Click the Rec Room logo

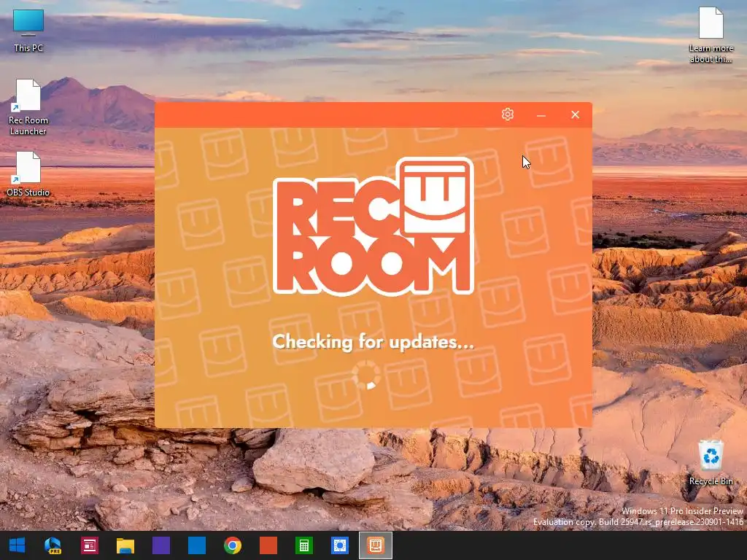point(373,227)
